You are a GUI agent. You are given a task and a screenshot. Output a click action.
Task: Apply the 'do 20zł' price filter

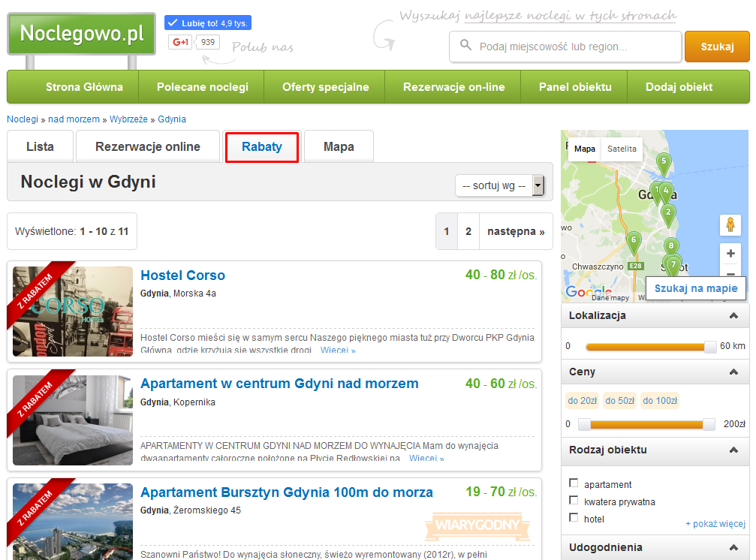pos(582,400)
